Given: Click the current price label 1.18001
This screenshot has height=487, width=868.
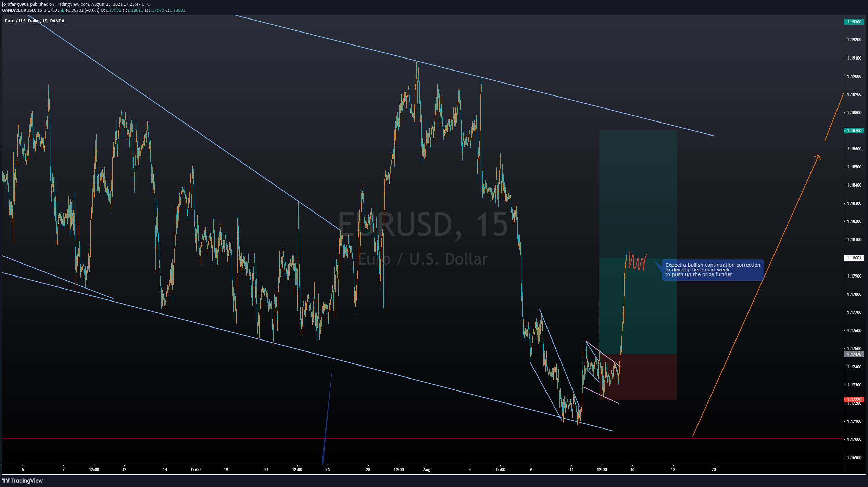Looking at the screenshot, I should (x=854, y=258).
